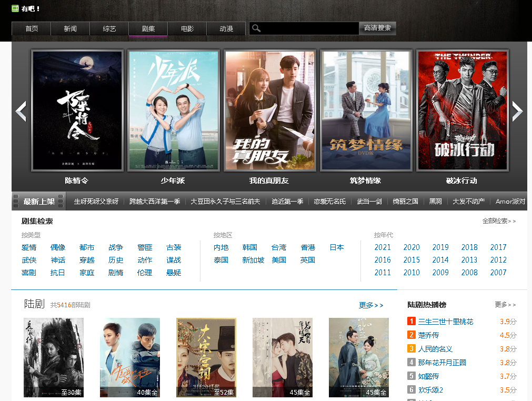Open ranked item 楚乔传
This screenshot has width=532, height=401.
tap(428, 335)
